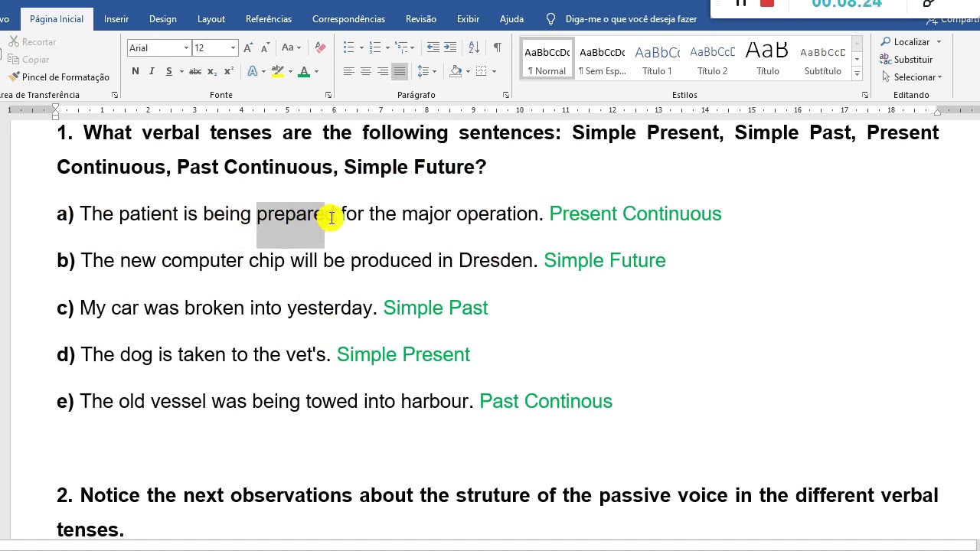This screenshot has width=980, height=551.
Task: Switch to Design tab
Action: pyautogui.click(x=162, y=19)
